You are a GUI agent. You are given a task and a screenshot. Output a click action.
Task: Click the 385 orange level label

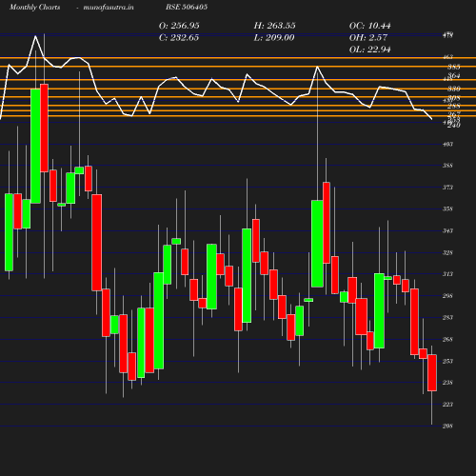(x=454, y=67)
